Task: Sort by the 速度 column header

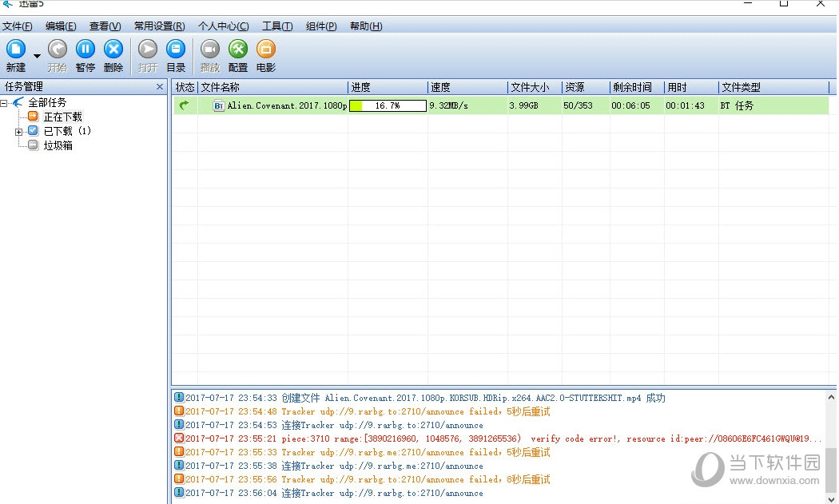Action: pyautogui.click(x=467, y=87)
